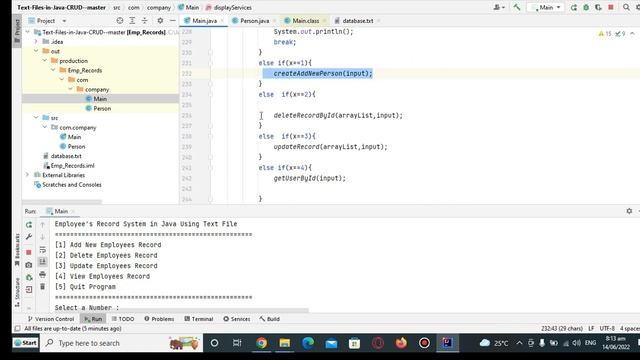Print console output with the printer icon
640x360 pixels.
[x=42, y=274]
